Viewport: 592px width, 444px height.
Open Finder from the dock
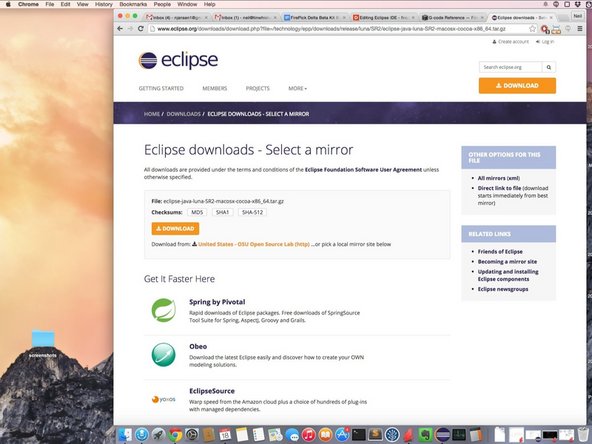[125, 435]
